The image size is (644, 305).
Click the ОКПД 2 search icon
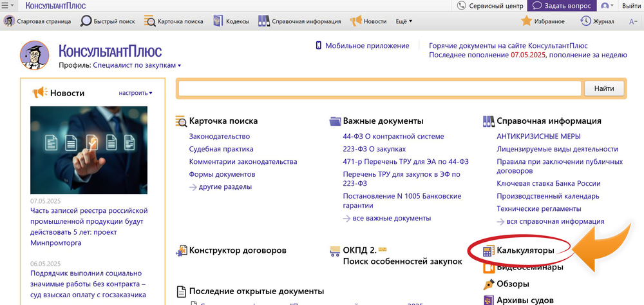tap(335, 251)
